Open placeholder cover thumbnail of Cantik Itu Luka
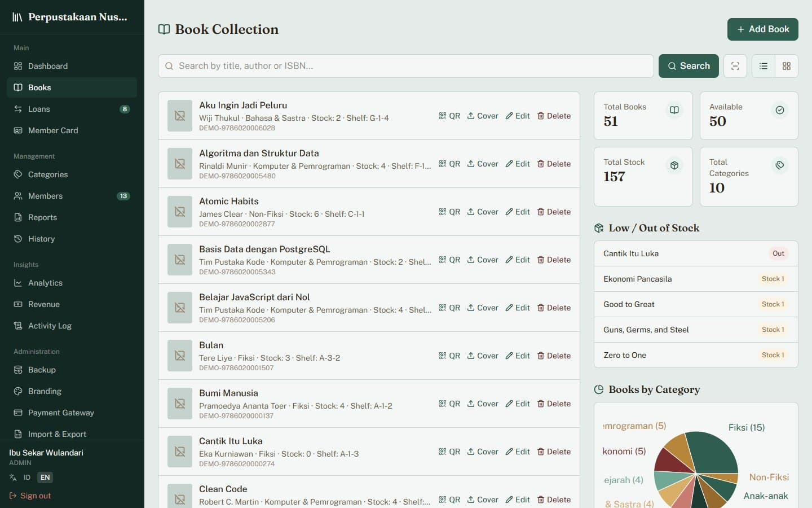The image size is (812, 508). [180, 452]
